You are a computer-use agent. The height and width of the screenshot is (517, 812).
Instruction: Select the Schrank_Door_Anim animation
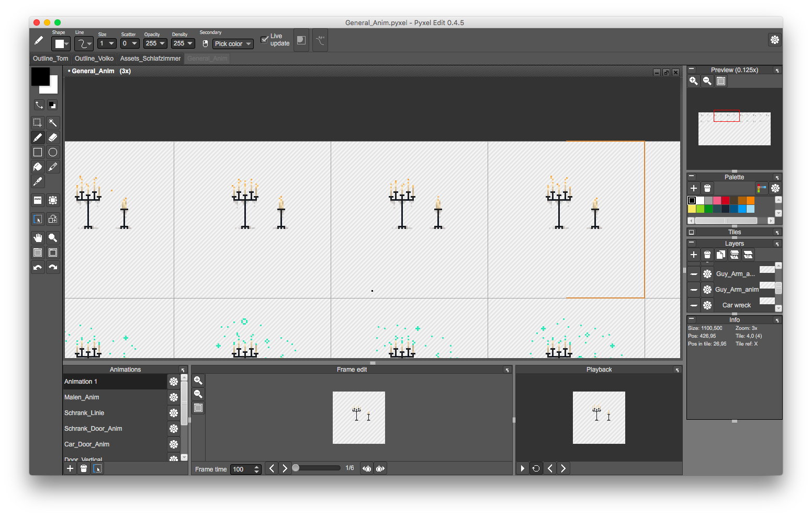pyautogui.click(x=93, y=429)
